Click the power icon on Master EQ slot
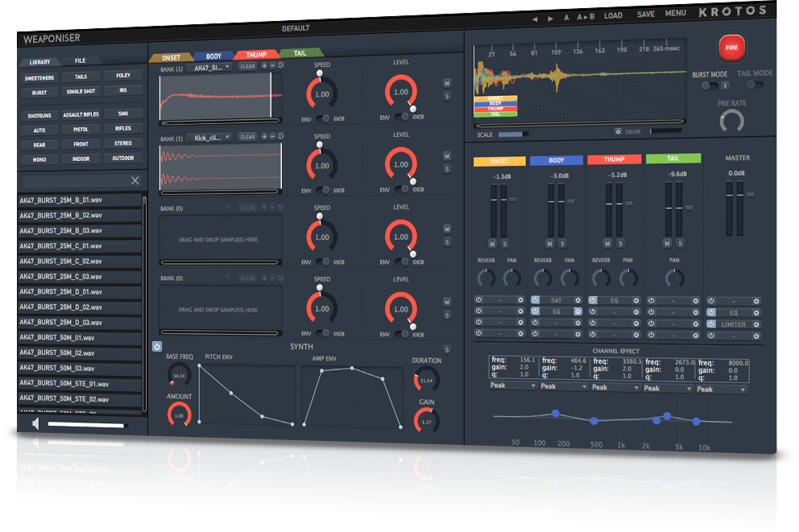The width and height of the screenshot is (799, 532). tap(711, 312)
